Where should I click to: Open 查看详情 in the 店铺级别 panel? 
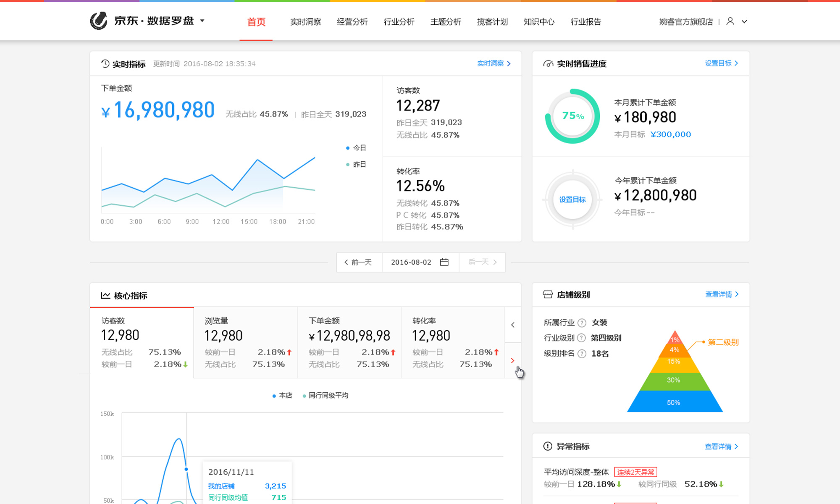722,294
